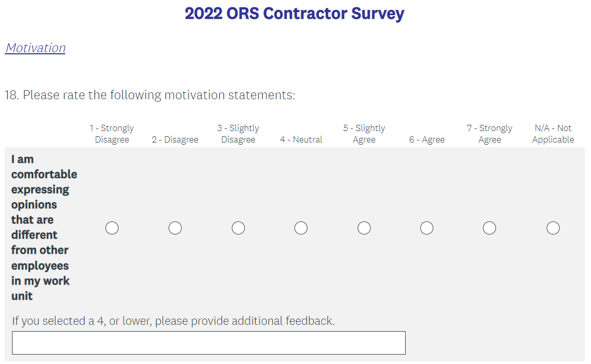
Task: Select the 1 - Strongly Disagree radio button
Action: point(112,228)
